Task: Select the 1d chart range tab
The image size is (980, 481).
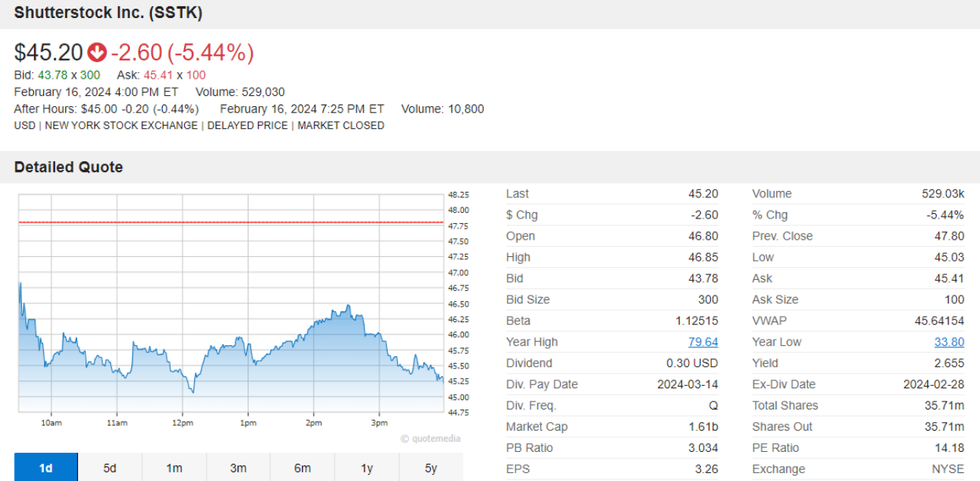Action: click(x=46, y=468)
